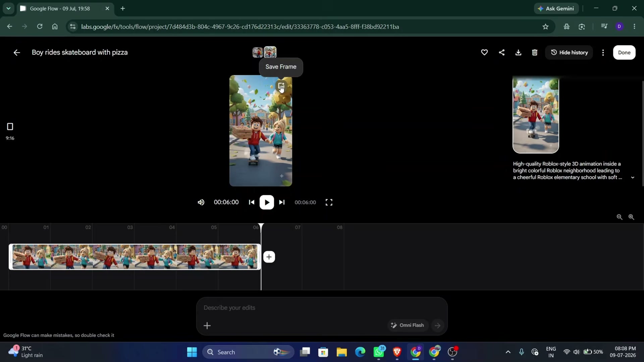
Task: Add a clip after the timeline clip
Action: [x=269, y=257]
